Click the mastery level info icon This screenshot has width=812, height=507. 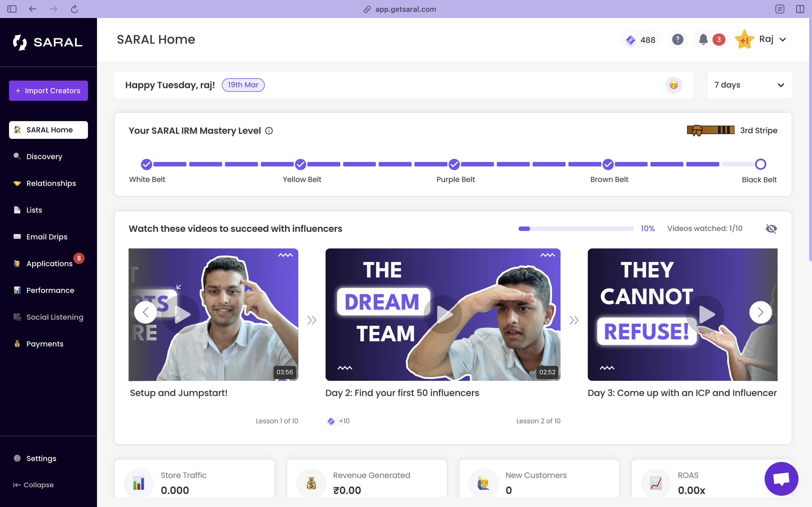point(269,131)
